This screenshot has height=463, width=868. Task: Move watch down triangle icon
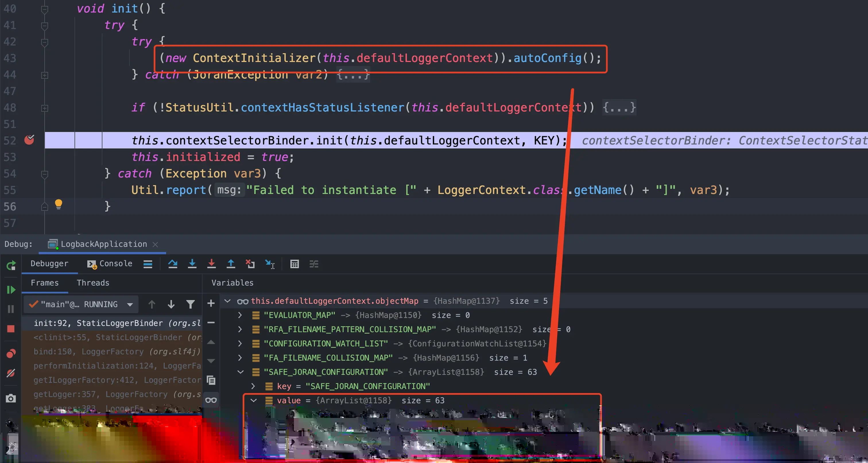coord(211,361)
